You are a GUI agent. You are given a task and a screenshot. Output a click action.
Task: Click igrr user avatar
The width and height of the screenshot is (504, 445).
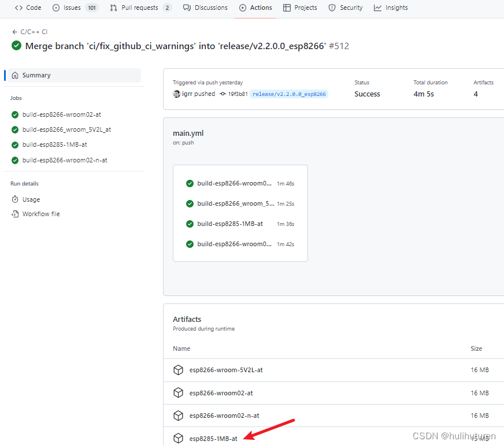[176, 94]
